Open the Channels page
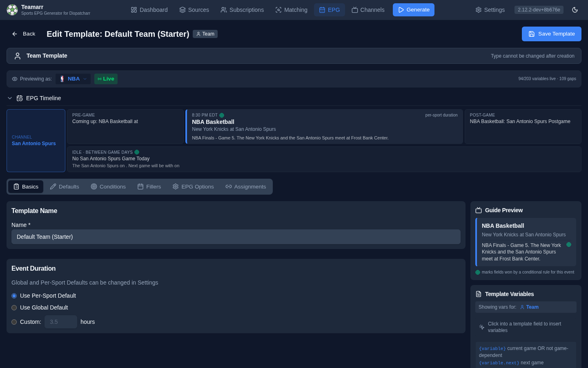Screen dimensions: 588x368 click(368, 10)
